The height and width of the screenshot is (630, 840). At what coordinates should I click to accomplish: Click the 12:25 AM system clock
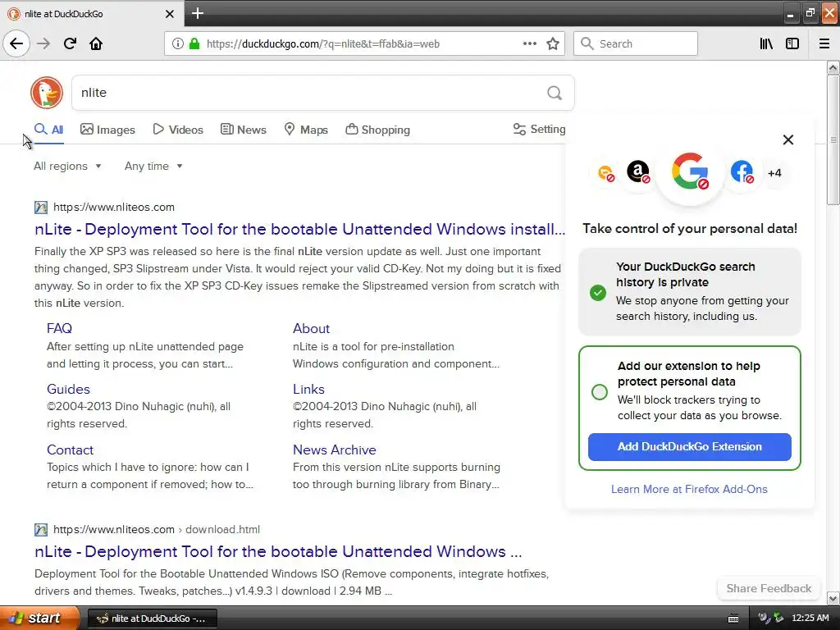tap(810, 618)
